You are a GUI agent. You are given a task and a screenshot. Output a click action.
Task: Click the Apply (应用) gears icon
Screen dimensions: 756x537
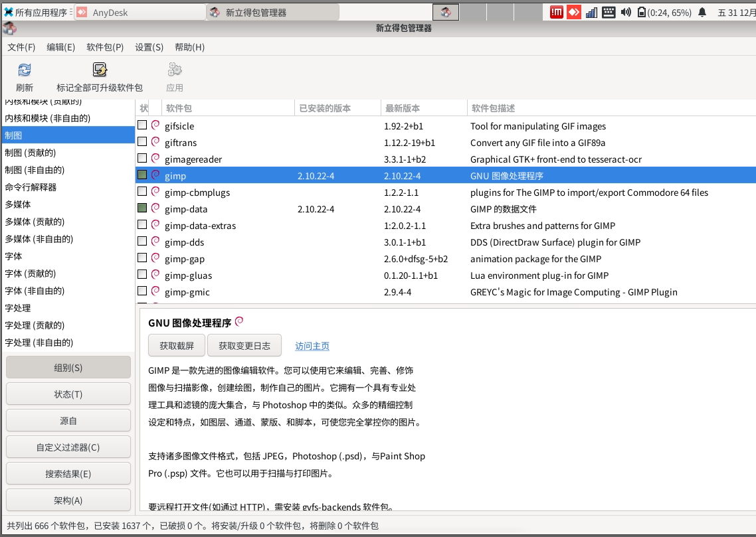(x=175, y=70)
